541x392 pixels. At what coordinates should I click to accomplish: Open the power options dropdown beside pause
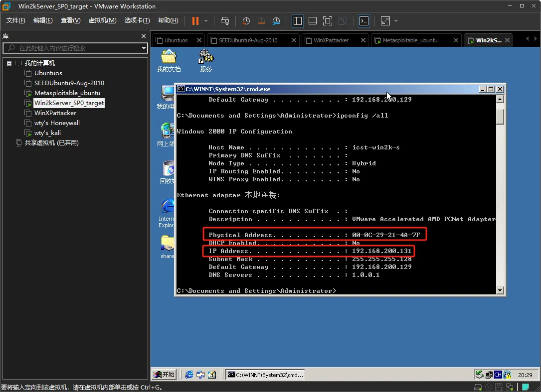(x=206, y=21)
